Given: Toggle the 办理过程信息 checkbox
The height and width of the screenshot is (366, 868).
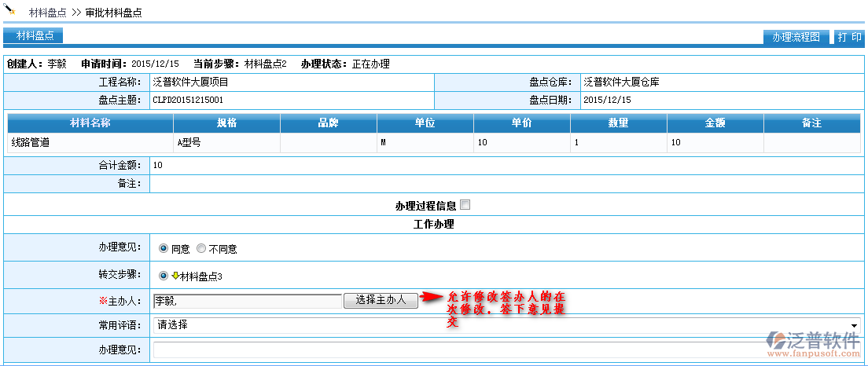Looking at the screenshot, I should (x=465, y=205).
